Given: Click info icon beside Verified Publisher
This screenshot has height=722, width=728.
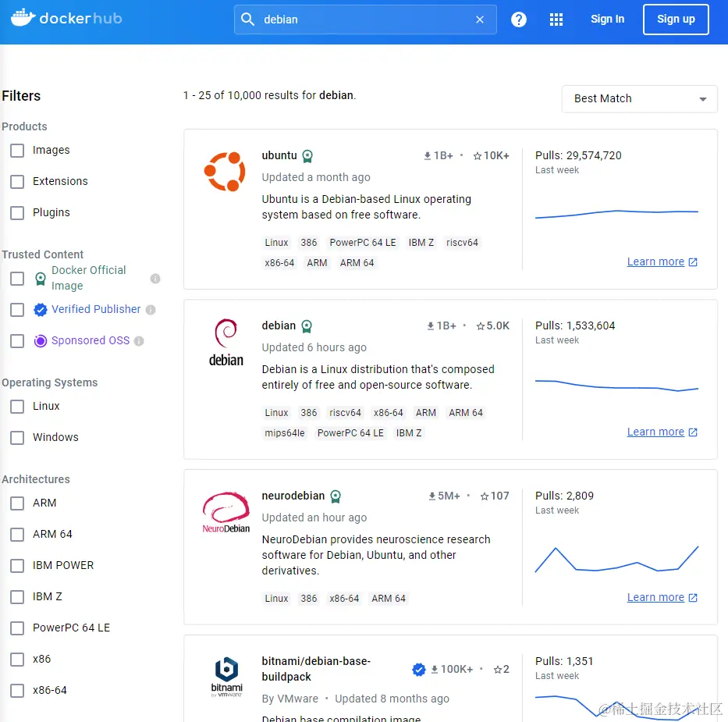Looking at the screenshot, I should (x=151, y=310).
